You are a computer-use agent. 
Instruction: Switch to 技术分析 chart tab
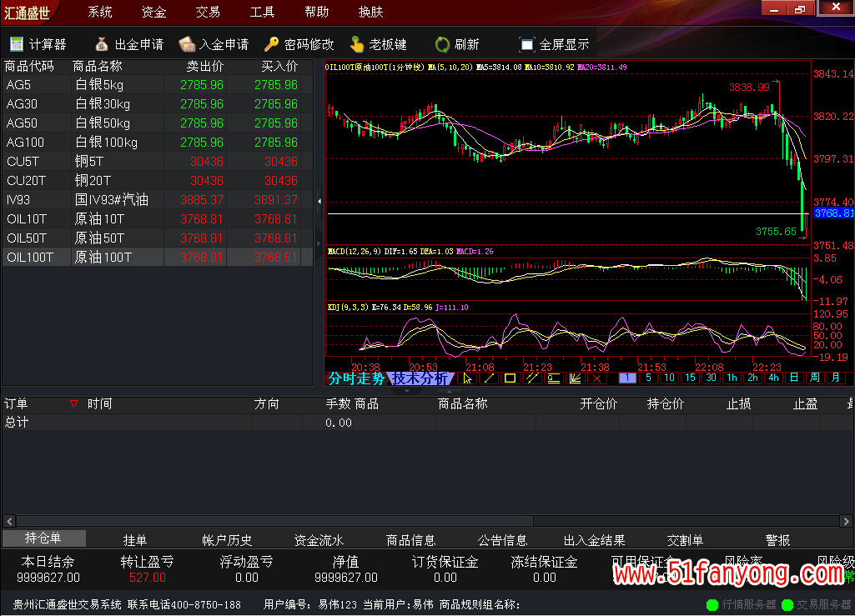pyautogui.click(x=420, y=378)
